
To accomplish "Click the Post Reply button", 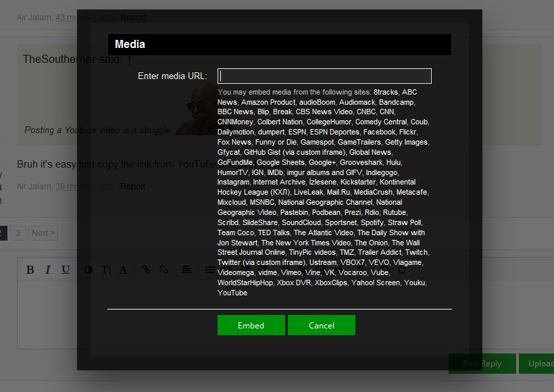I will 482,364.
